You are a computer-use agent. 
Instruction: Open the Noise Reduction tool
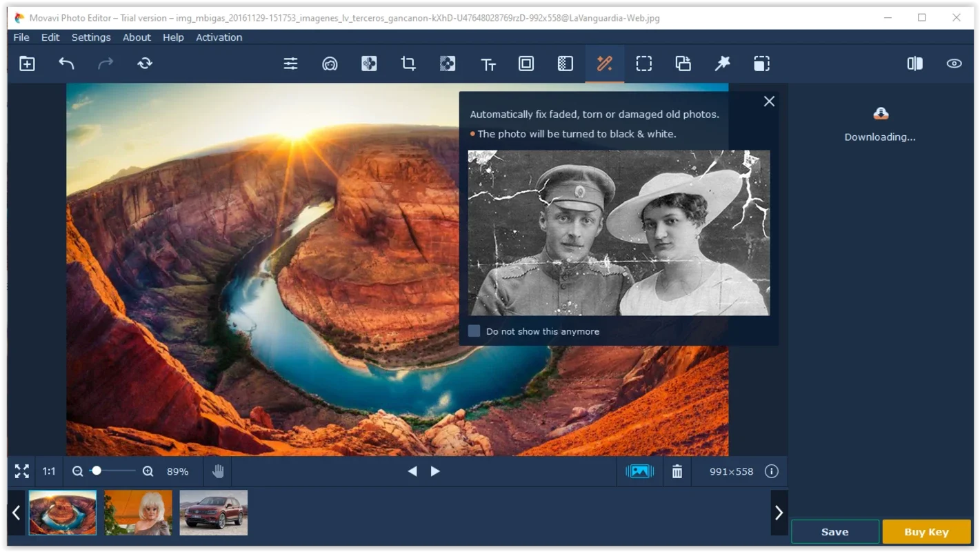pyautogui.click(x=566, y=63)
